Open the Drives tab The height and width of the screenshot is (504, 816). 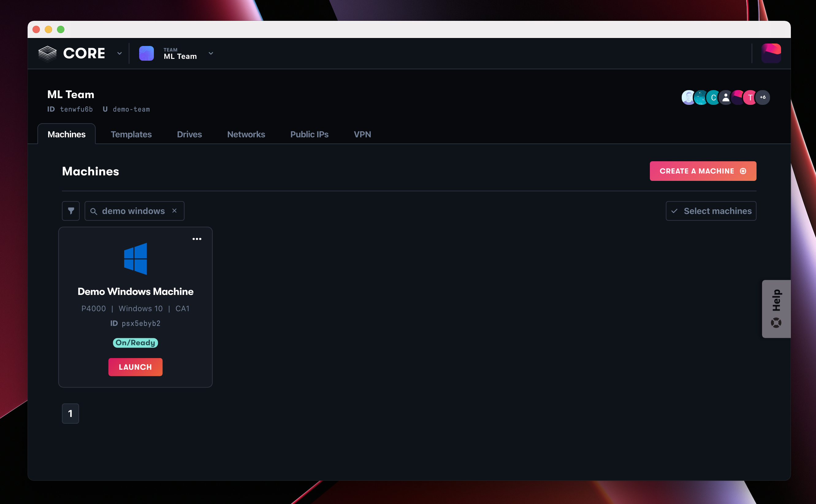point(189,134)
